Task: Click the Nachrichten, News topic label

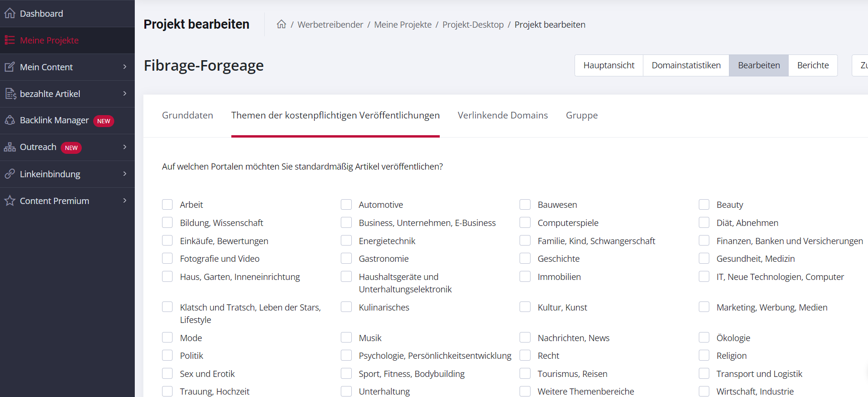Action: tap(574, 338)
